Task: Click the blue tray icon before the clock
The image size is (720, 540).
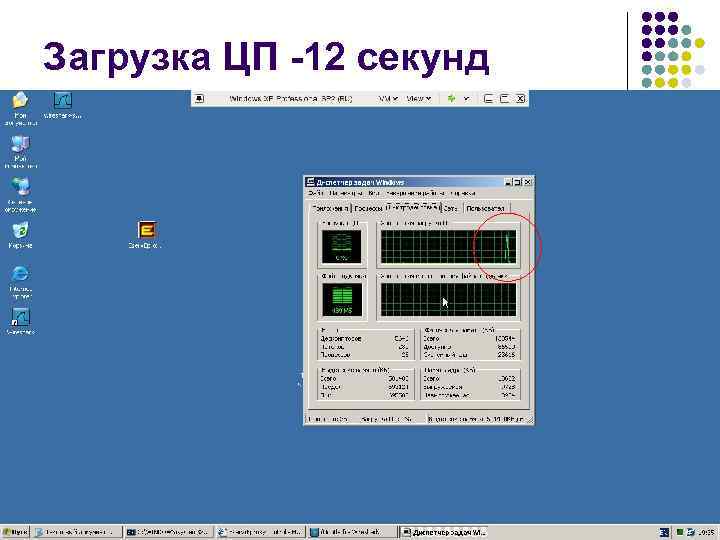Action: point(691,533)
